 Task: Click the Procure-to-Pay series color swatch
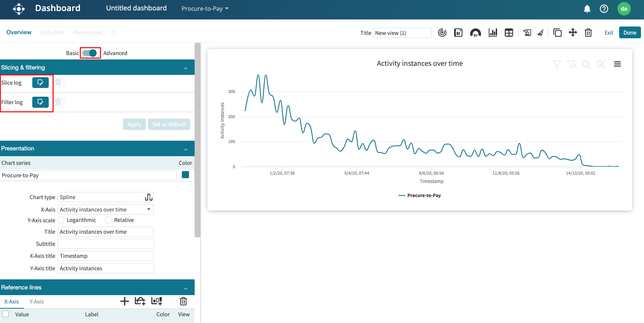[x=185, y=175]
